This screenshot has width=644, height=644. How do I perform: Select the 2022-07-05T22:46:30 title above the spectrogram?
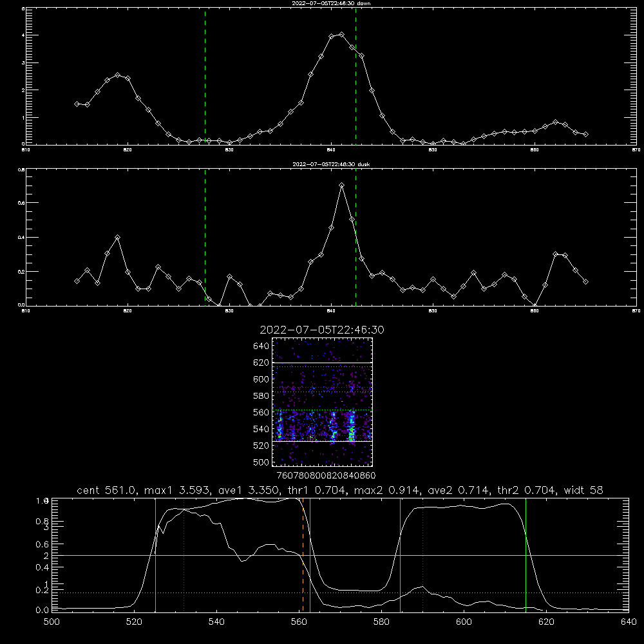(322, 330)
